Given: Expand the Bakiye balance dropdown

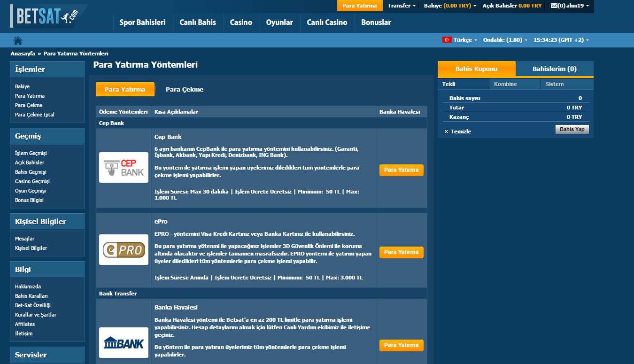Looking at the screenshot, I should tap(450, 6).
